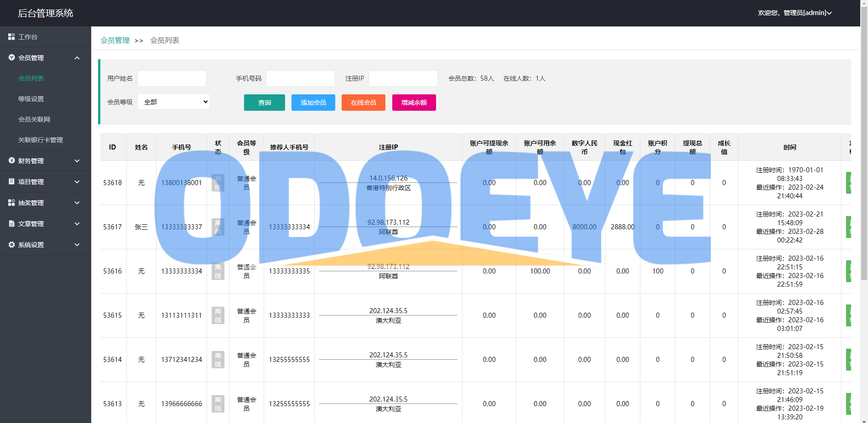Open the 会员等级 dropdown
Screen dimensions: 868x423
[x=174, y=102]
